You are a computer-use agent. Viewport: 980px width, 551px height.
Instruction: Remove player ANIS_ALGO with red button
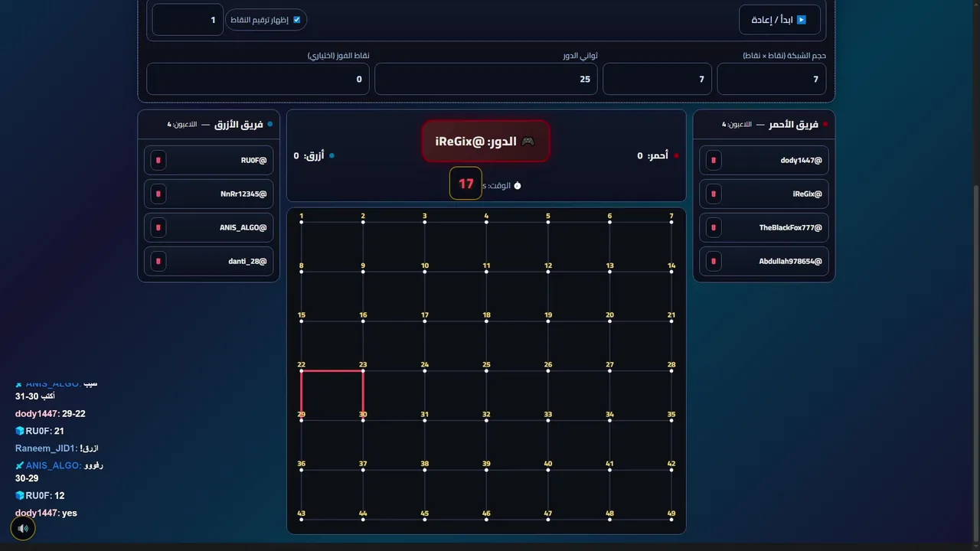[x=158, y=228]
